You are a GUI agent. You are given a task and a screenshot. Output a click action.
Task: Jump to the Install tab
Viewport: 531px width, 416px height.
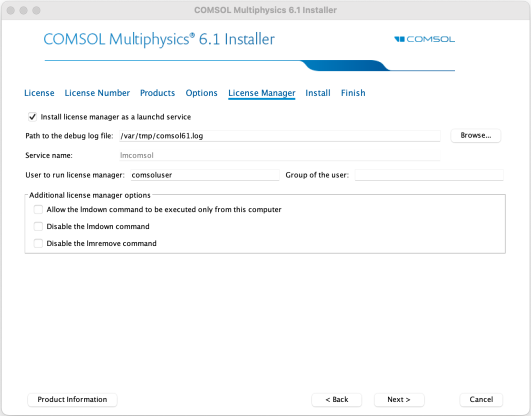[318, 93]
